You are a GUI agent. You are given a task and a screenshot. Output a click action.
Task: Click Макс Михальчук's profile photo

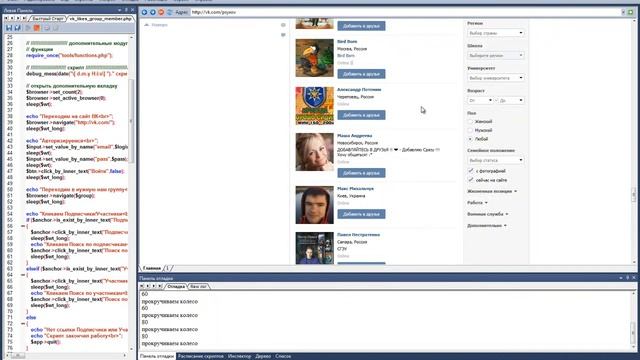pyautogui.click(x=314, y=205)
